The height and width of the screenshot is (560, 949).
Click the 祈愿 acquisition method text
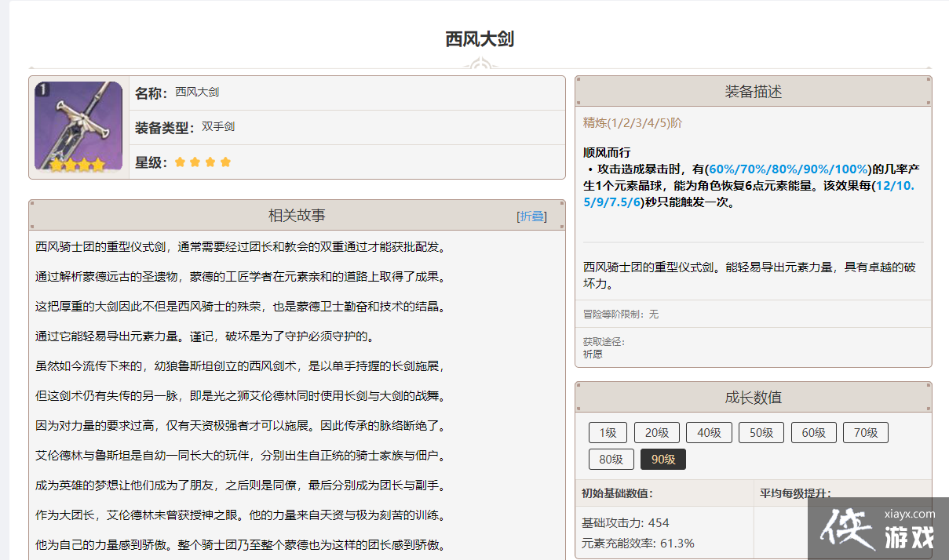(x=593, y=354)
